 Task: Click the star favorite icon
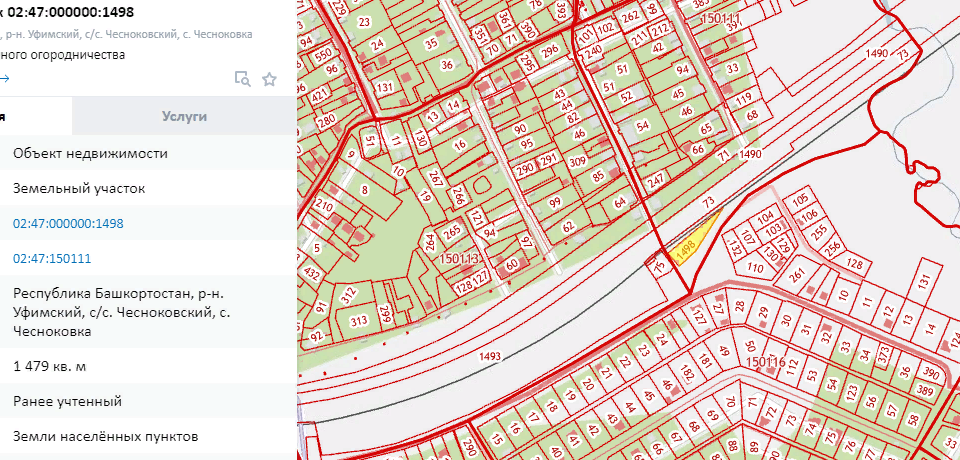[269, 79]
